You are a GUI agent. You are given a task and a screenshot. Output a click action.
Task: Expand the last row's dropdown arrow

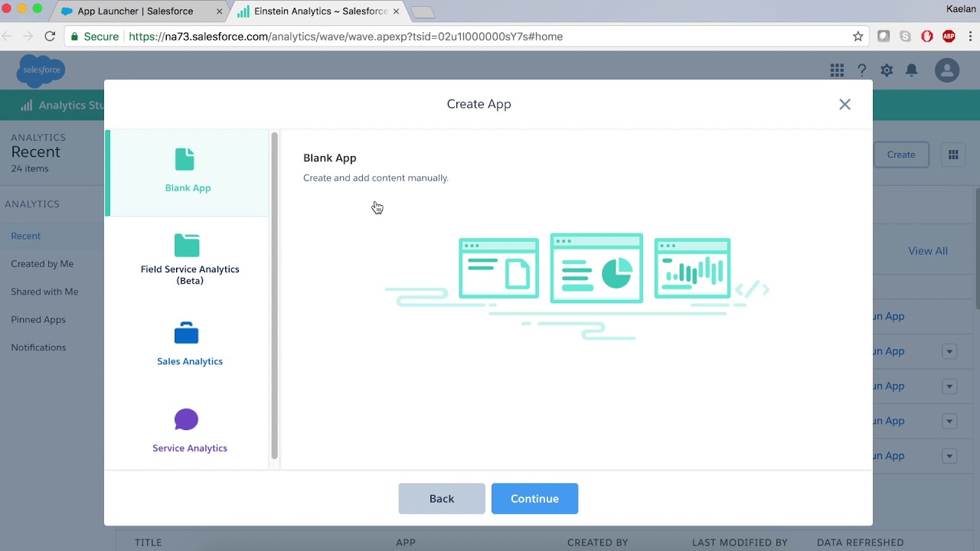point(949,456)
